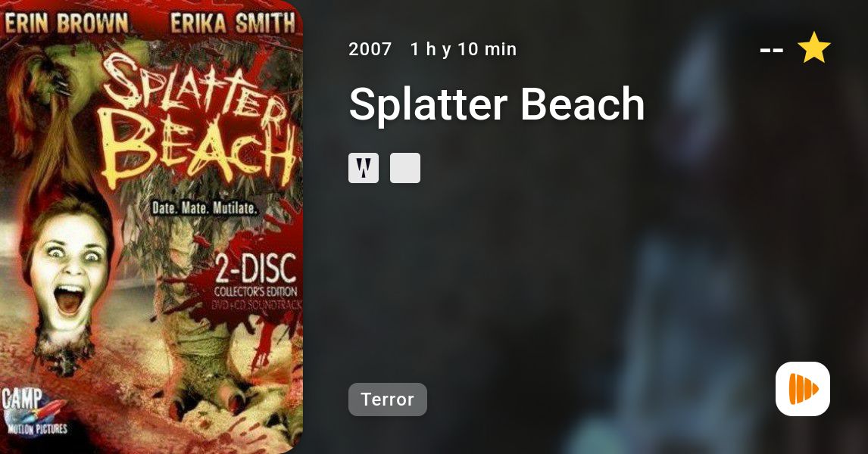Click the Erin Brown name on poster

66,23
